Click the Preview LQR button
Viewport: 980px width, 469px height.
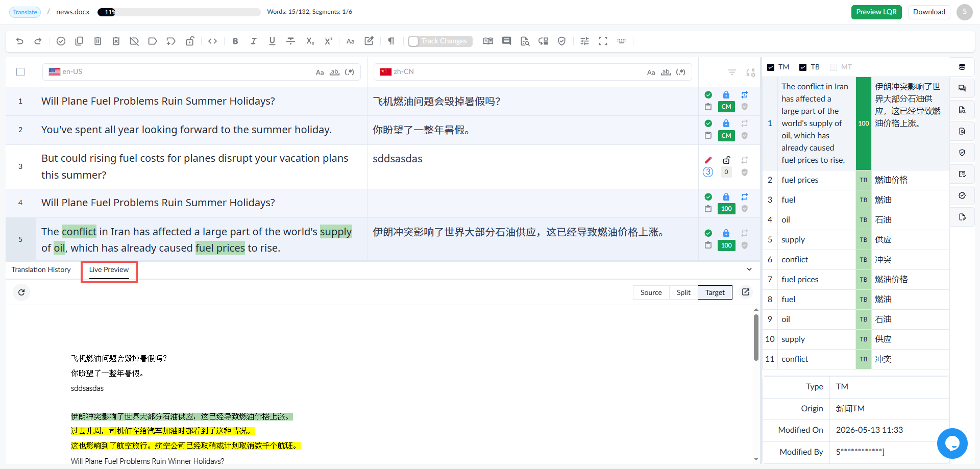pos(876,12)
